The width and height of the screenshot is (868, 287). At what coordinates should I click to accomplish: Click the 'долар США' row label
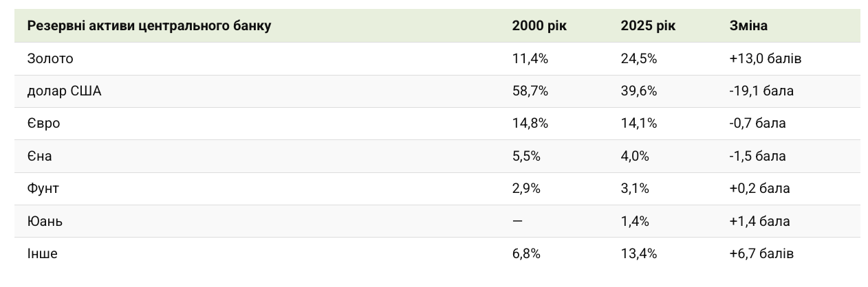tap(65, 91)
